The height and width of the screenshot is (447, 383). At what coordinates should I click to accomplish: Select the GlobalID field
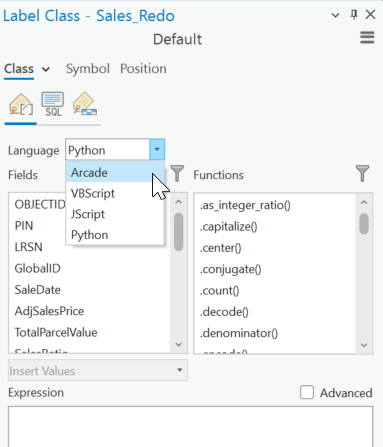[38, 268]
